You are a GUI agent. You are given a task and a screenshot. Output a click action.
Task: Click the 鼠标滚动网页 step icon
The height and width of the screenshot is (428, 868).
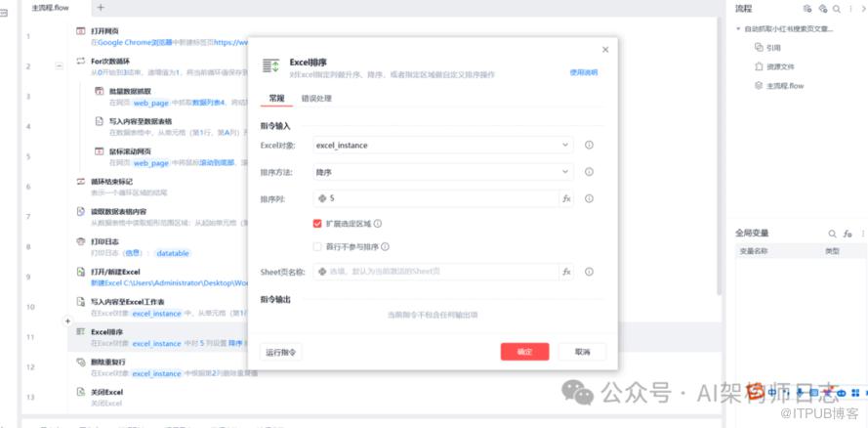point(99,151)
